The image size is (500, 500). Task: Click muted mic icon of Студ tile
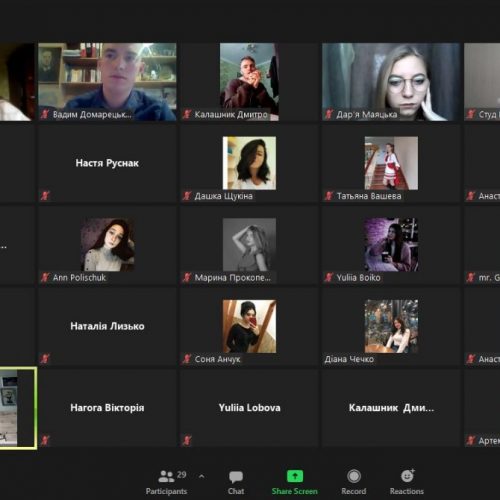(471, 114)
